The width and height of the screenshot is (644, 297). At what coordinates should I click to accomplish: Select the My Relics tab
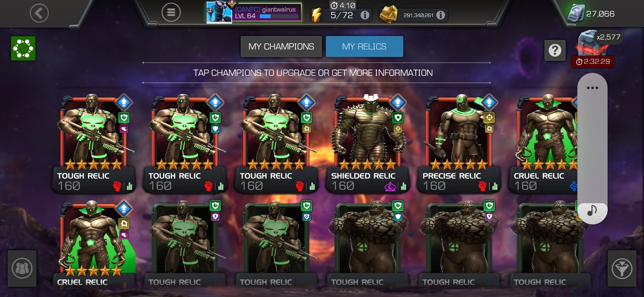(364, 46)
